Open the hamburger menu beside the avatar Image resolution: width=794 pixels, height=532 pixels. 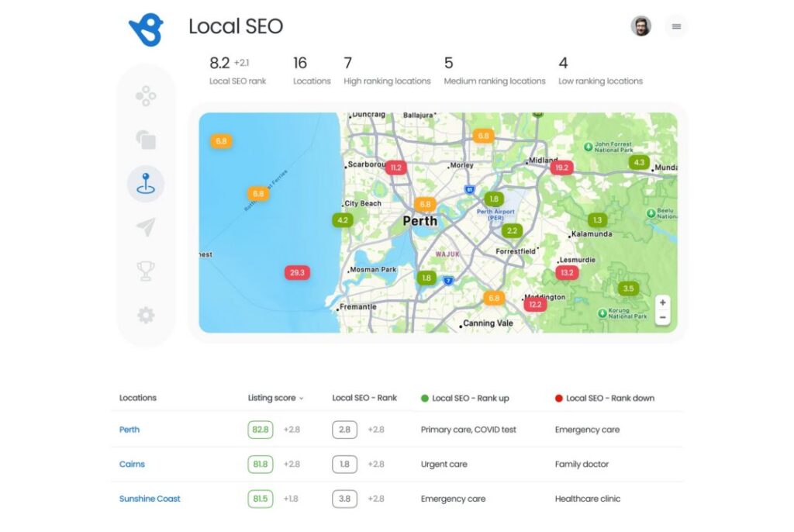(676, 26)
